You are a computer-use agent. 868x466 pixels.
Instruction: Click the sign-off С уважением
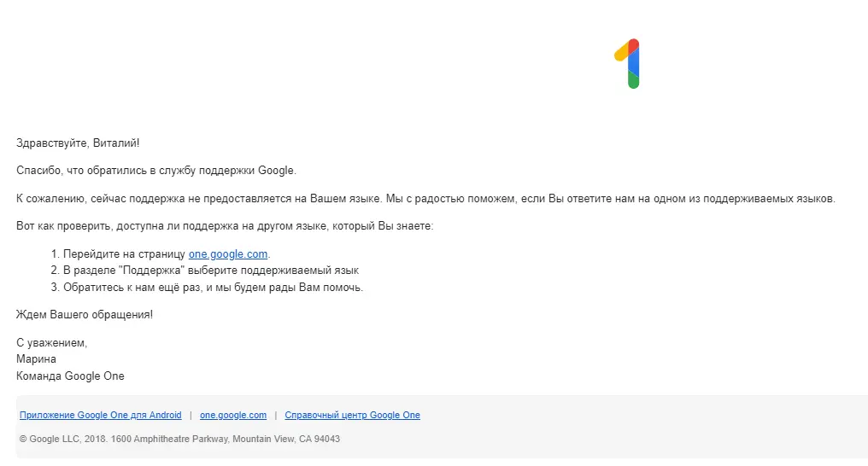pyautogui.click(x=51, y=343)
